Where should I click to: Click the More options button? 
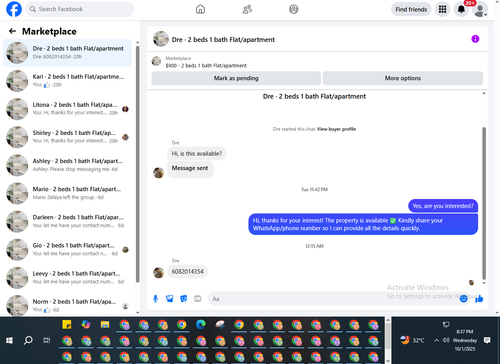[x=403, y=78]
